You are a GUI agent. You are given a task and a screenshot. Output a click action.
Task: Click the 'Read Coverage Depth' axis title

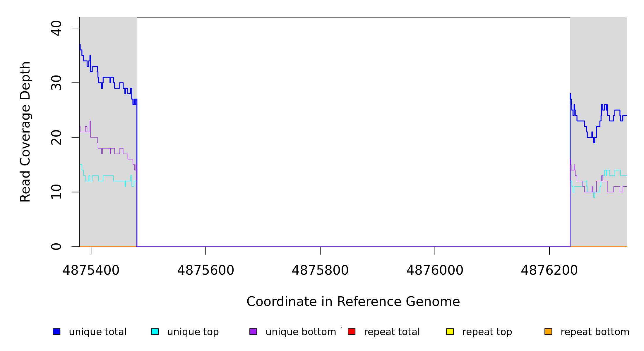coord(25,132)
